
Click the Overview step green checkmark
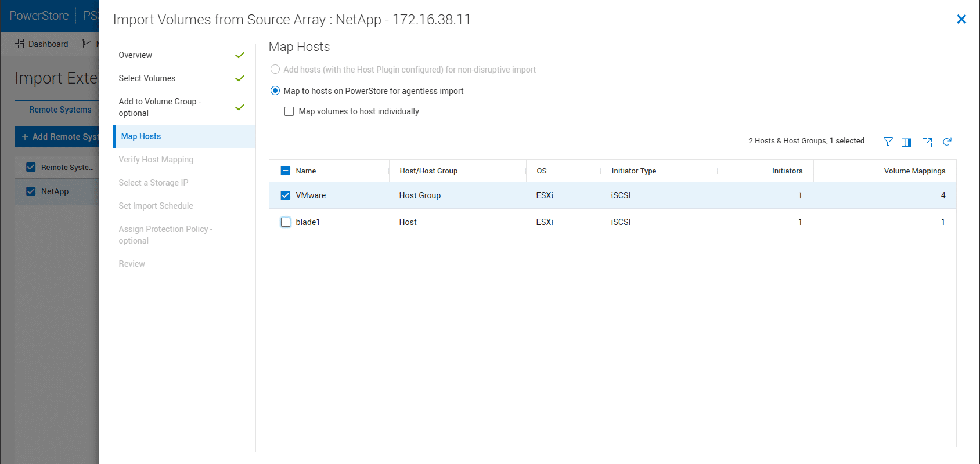pos(240,55)
